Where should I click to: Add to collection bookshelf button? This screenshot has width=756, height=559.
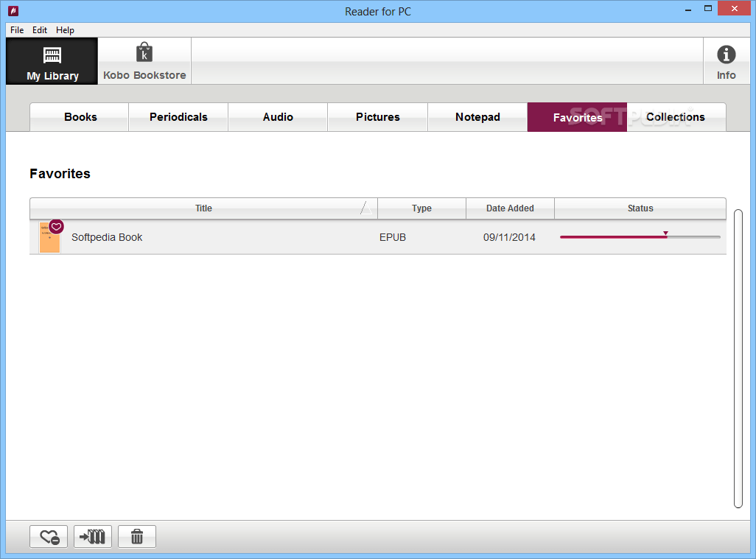[93, 536]
